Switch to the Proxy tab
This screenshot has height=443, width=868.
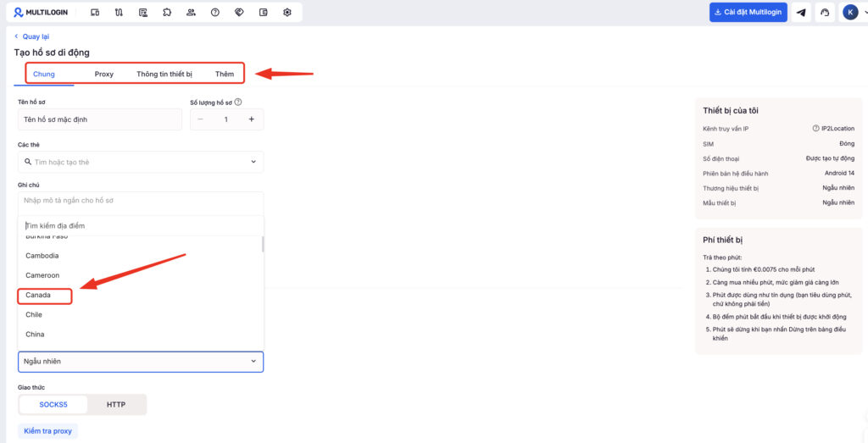[x=104, y=74]
